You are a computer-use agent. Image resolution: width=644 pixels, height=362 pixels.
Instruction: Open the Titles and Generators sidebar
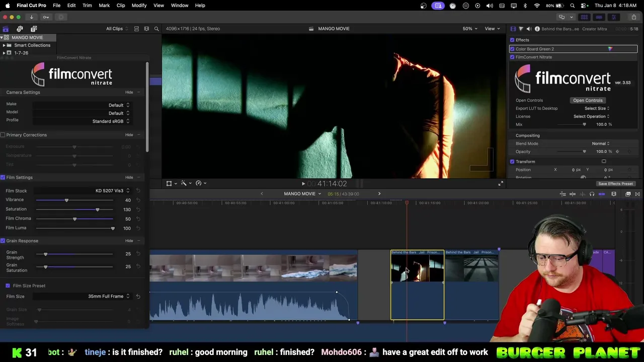tap(34, 29)
